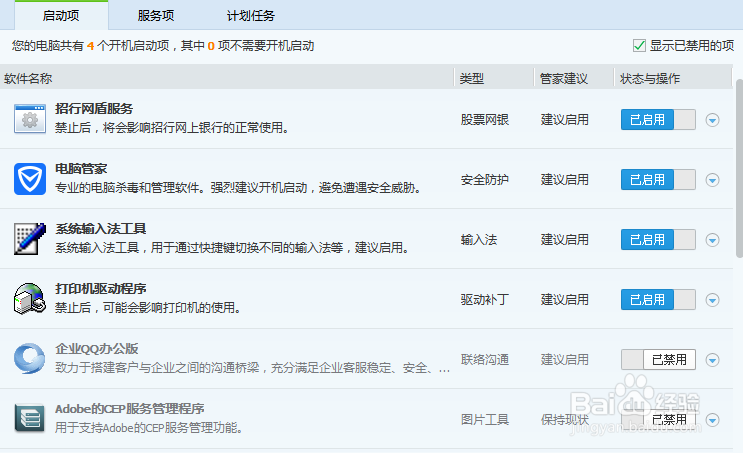Click the 安全防护 type cell
This screenshot has height=453, width=743.
485,180
